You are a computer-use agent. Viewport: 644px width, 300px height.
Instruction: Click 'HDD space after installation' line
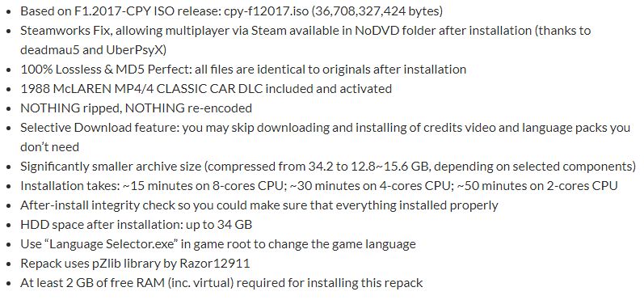pos(136,224)
